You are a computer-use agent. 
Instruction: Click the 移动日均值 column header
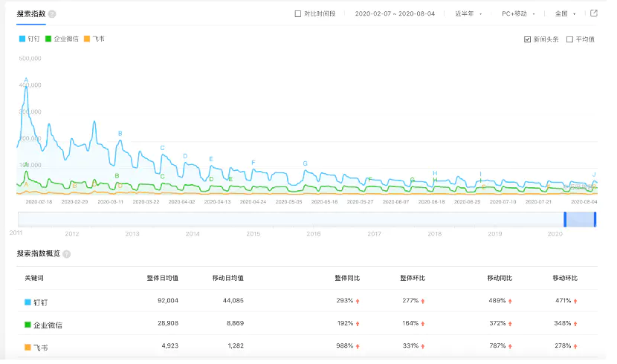tap(227, 278)
